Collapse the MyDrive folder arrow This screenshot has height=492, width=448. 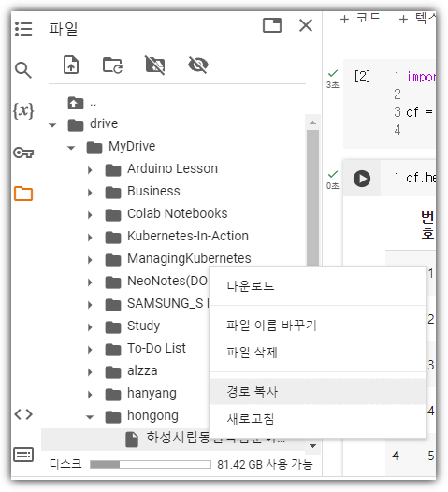(71, 148)
